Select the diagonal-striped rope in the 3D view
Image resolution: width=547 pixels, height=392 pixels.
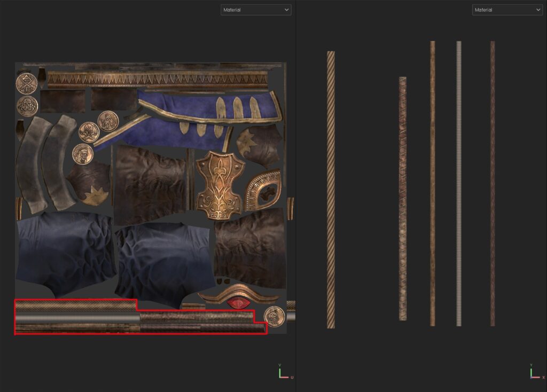pos(331,190)
